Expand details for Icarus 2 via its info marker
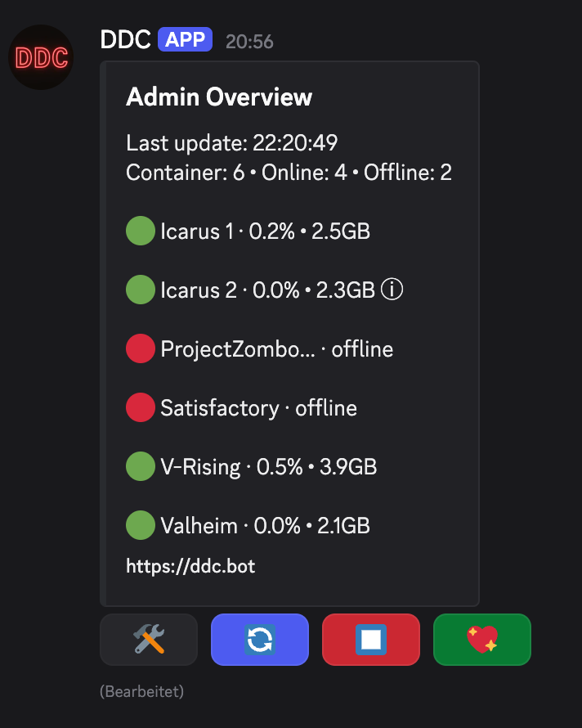This screenshot has width=582, height=728. [x=392, y=290]
